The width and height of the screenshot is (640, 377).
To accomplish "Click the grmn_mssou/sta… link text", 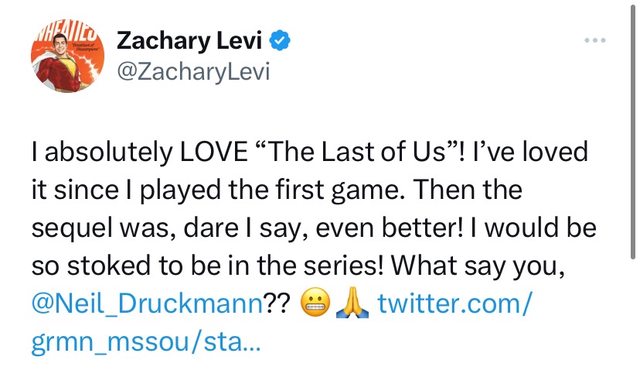I will [145, 342].
